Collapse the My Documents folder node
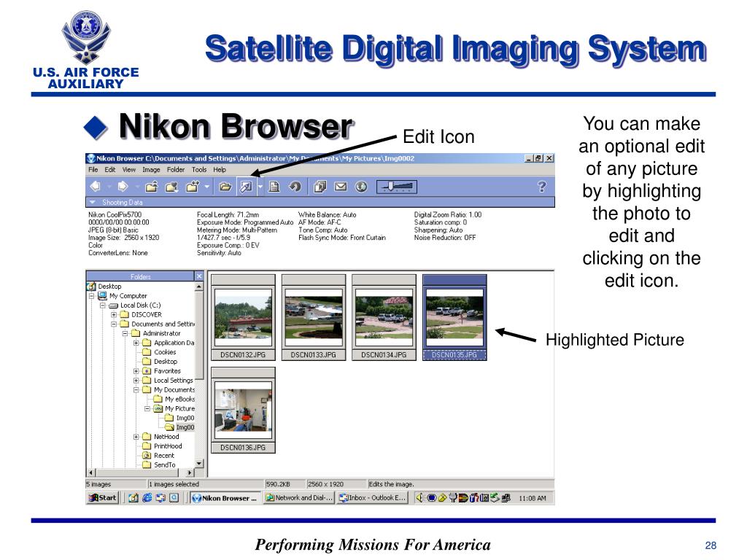The height and width of the screenshot is (560, 747). [x=136, y=389]
